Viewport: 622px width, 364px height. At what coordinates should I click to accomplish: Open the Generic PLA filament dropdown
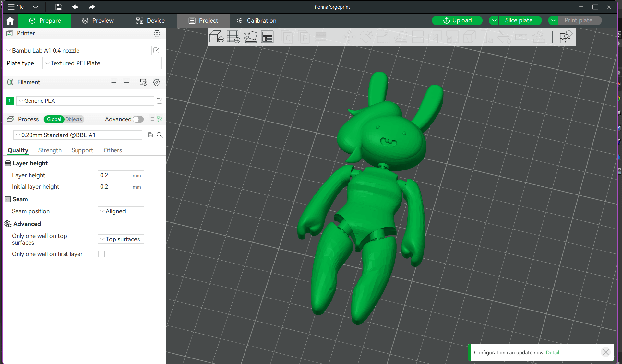tap(85, 101)
